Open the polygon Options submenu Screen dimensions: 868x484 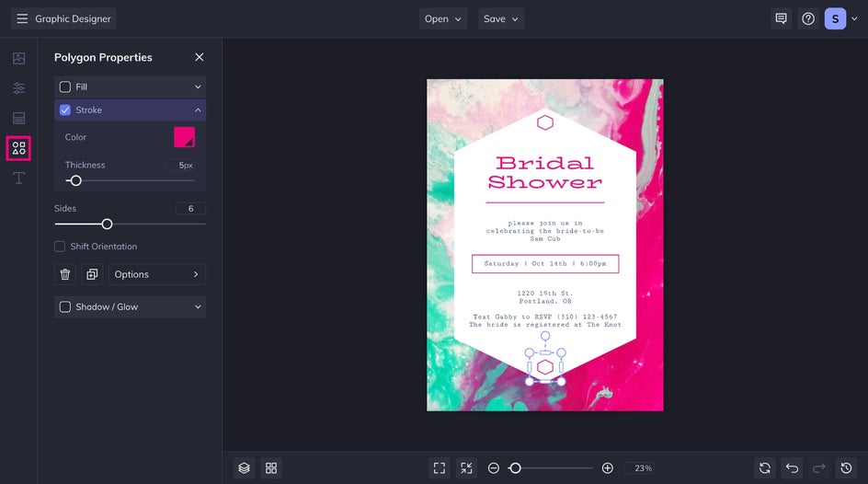click(156, 274)
